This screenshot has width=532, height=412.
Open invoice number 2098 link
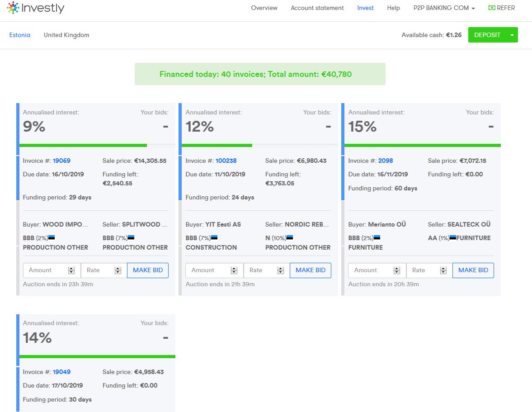tap(386, 161)
